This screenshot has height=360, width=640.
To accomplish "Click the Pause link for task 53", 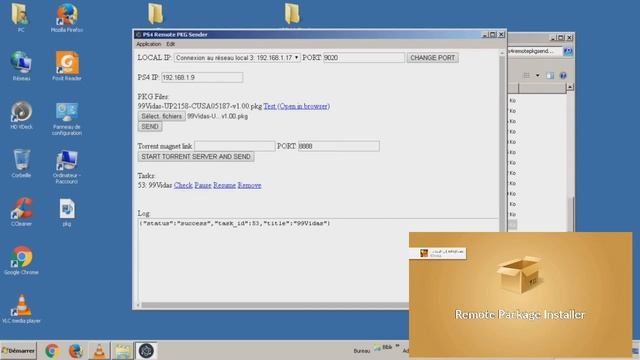I will pos(203,185).
